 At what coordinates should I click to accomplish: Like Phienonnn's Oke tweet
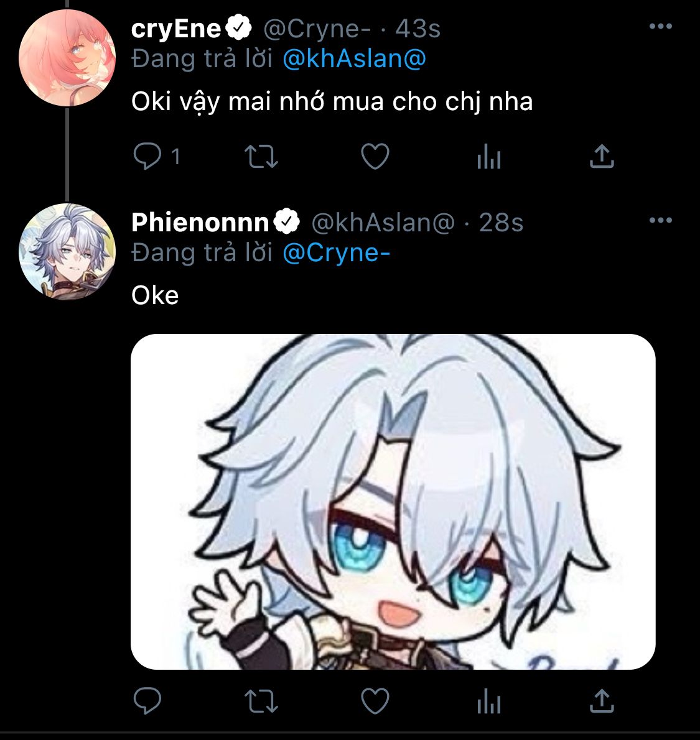tap(375, 701)
